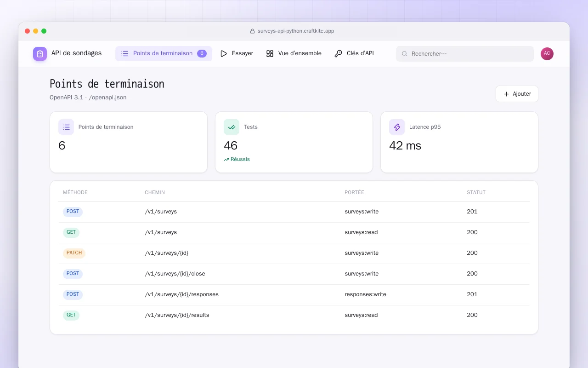Click the CHEMIN column header
The height and width of the screenshot is (368, 588).
[x=155, y=192]
